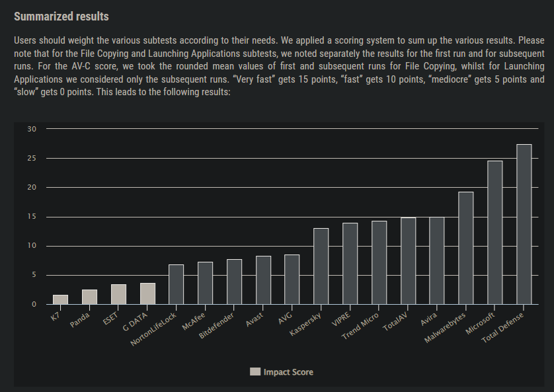Click the y-axis value 20
The image size is (554, 392).
[32, 188]
